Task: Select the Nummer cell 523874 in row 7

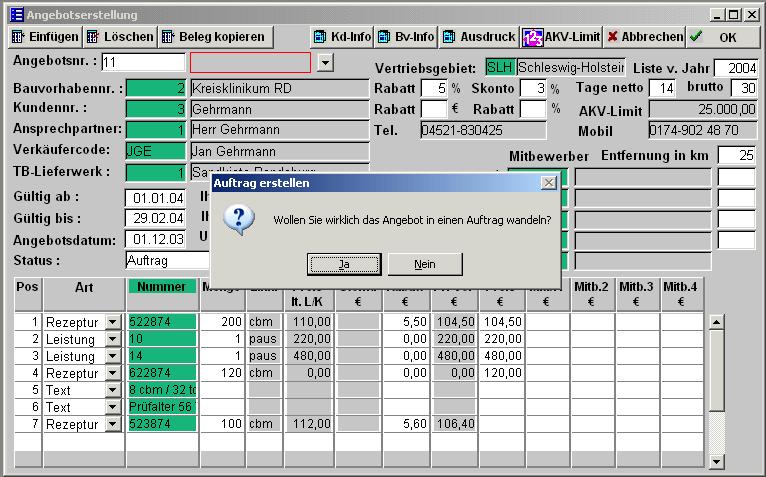Action: [162, 425]
